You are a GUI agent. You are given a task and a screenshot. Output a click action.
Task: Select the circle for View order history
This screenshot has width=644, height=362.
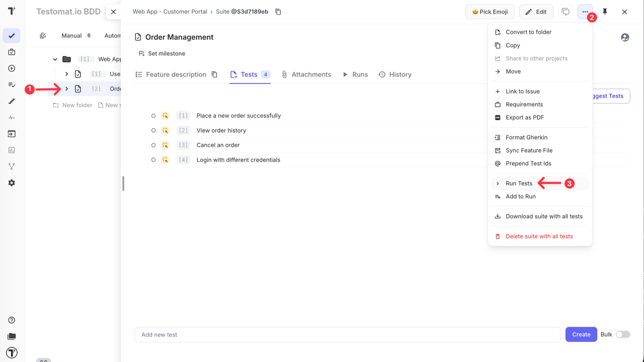click(x=153, y=130)
